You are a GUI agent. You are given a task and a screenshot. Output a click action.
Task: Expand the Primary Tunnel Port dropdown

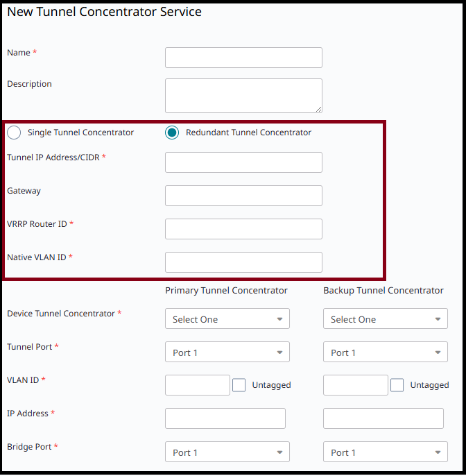(x=227, y=352)
